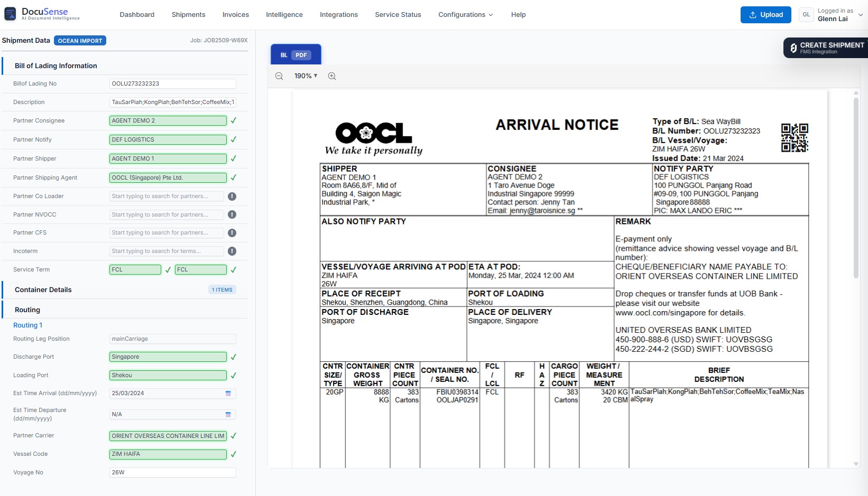Open calendar icon for Est Time Departure
The image size is (868, 496).
coord(228,415)
